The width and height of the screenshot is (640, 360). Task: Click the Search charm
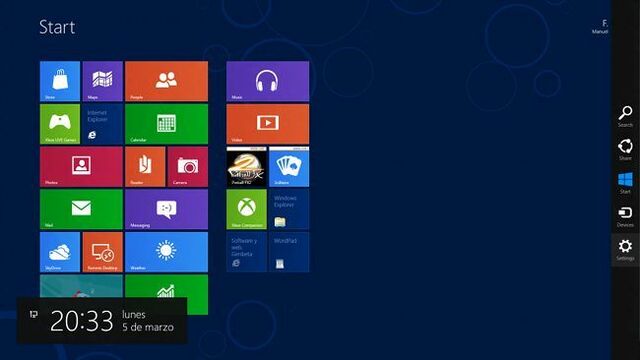pyautogui.click(x=625, y=116)
